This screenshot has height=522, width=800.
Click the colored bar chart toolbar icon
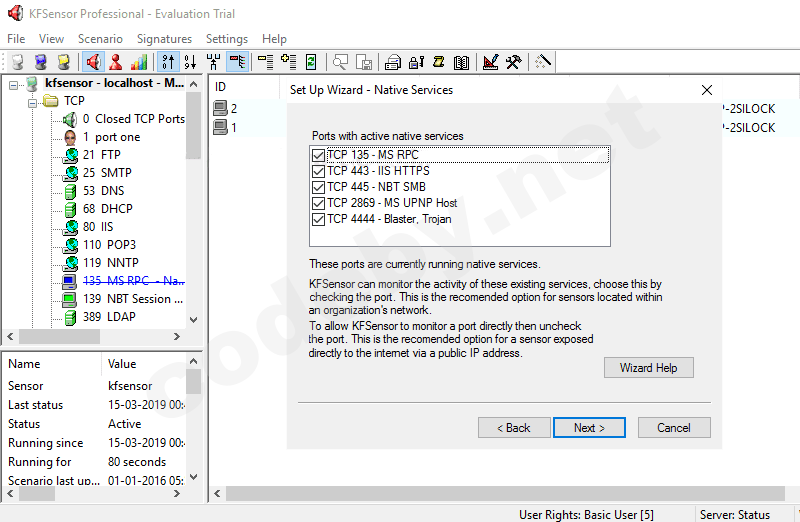(x=139, y=62)
